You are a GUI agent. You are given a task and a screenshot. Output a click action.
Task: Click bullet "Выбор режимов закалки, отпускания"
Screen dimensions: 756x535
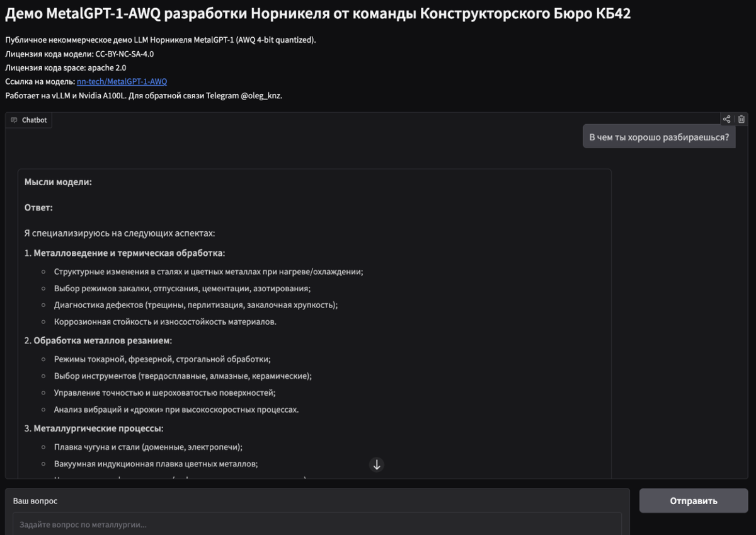pos(182,289)
